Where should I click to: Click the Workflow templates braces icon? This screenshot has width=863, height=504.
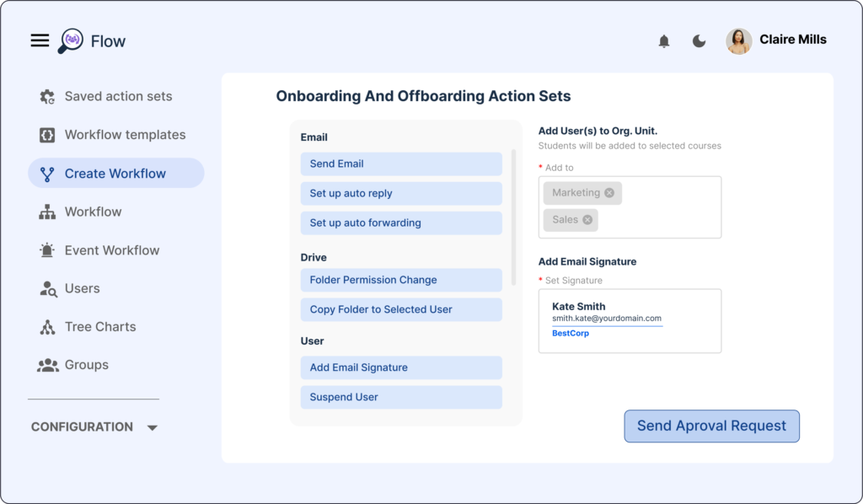pyautogui.click(x=47, y=135)
